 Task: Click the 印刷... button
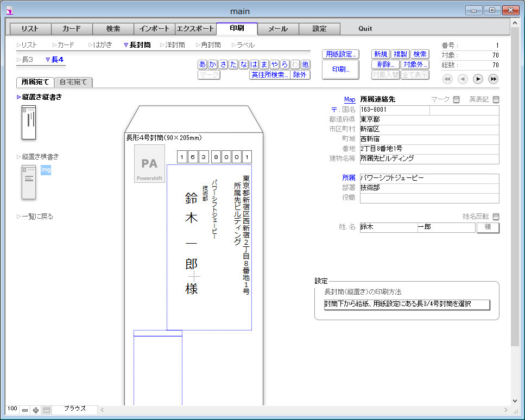[340, 69]
